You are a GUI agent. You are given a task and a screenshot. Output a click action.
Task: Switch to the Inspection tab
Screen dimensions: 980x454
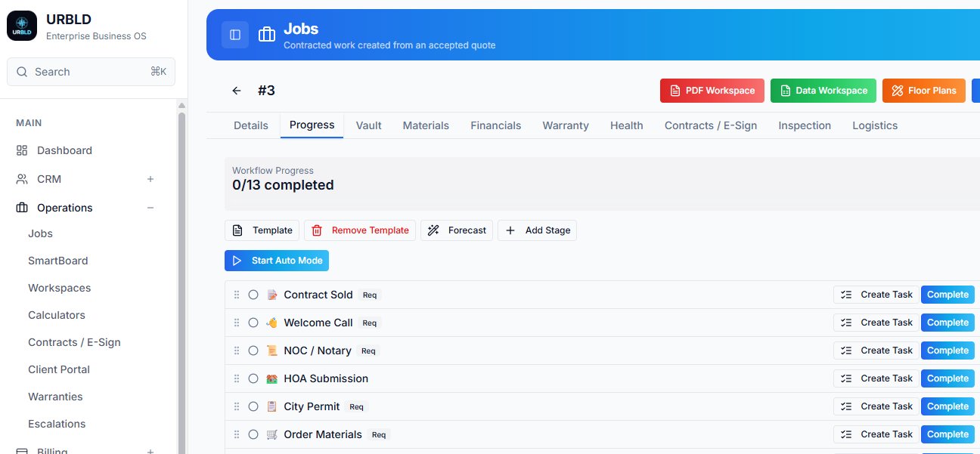coord(805,125)
